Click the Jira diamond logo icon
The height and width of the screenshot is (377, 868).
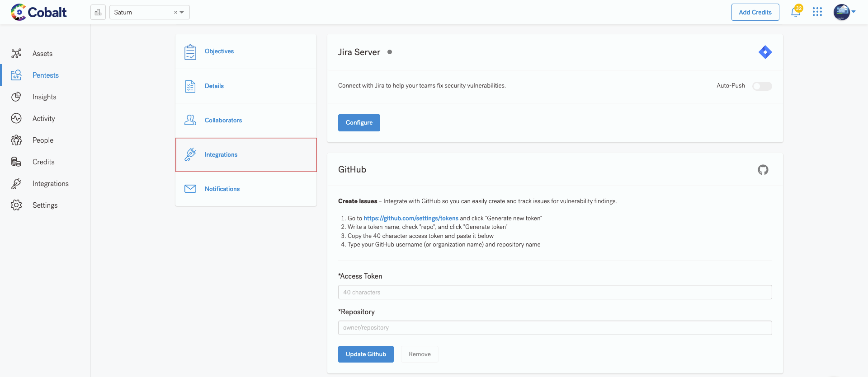765,52
